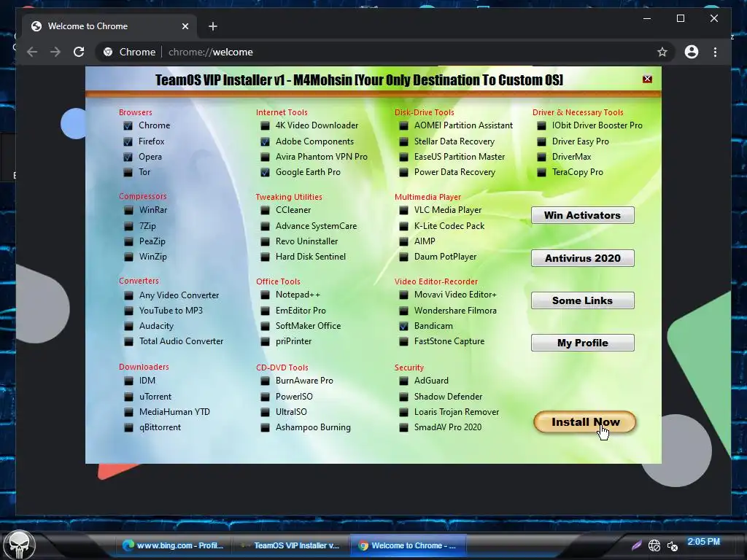Image resolution: width=747 pixels, height=560 pixels.
Task: Open the My Profile button
Action: 583,343
